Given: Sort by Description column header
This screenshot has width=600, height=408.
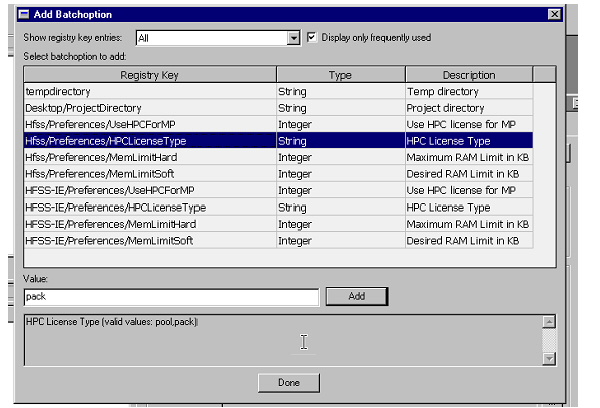Looking at the screenshot, I should point(469,75).
